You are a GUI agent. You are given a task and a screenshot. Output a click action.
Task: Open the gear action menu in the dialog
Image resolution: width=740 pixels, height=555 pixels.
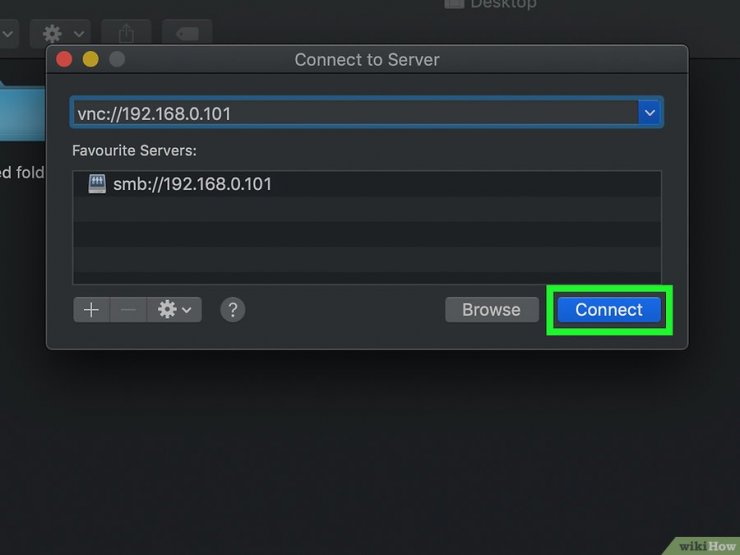pos(174,310)
